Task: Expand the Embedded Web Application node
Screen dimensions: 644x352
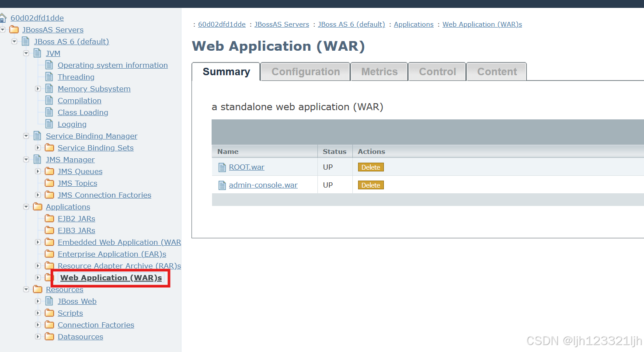Action: 38,242
